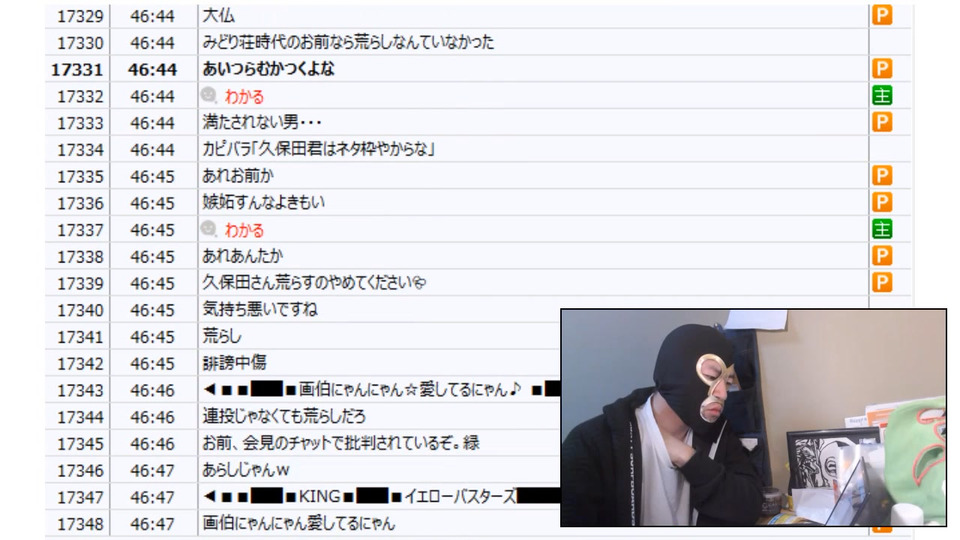Click the green 主 icon on comment 17337
The height and width of the screenshot is (540, 960).
click(882, 229)
